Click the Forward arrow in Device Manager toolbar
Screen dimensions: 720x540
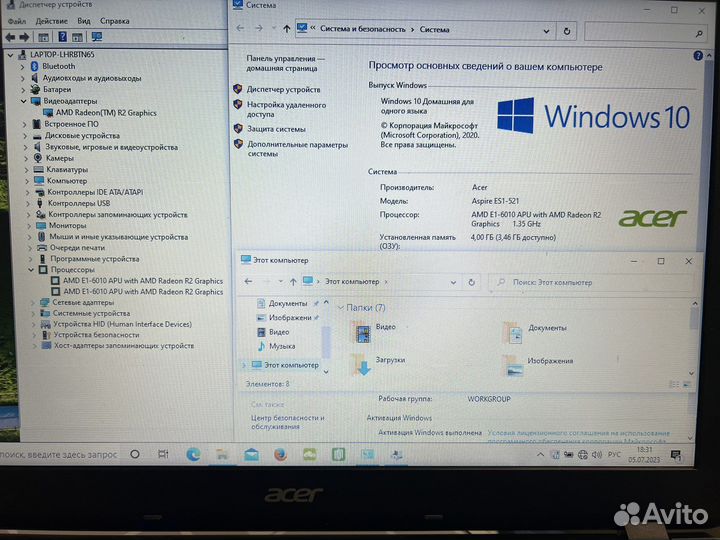tap(24, 37)
